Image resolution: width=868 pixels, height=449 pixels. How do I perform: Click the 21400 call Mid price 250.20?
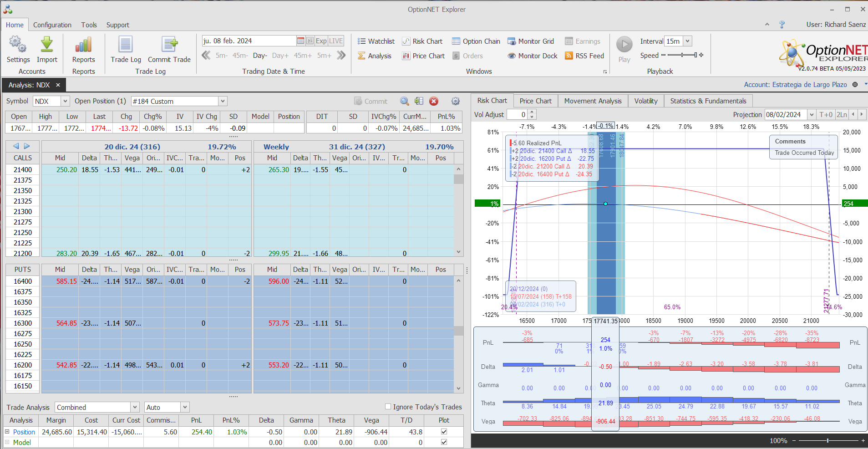66,169
